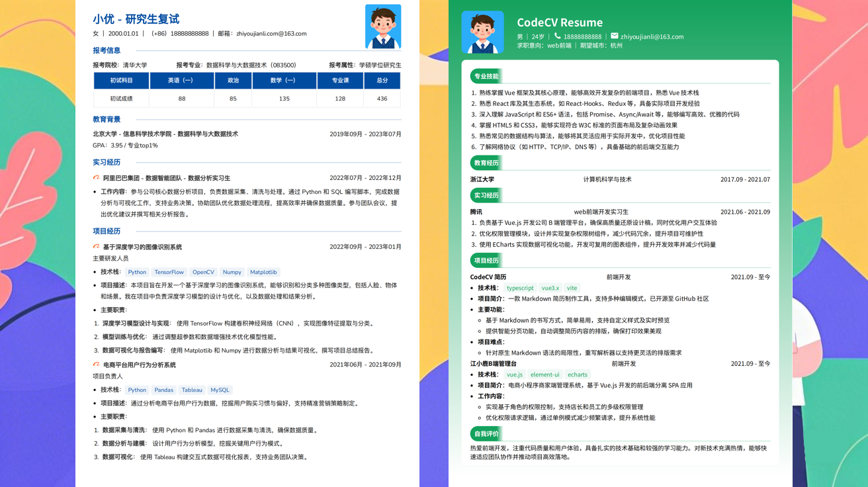Click the vue.js tag
Image resolution: width=868 pixels, height=487 pixels.
point(515,375)
